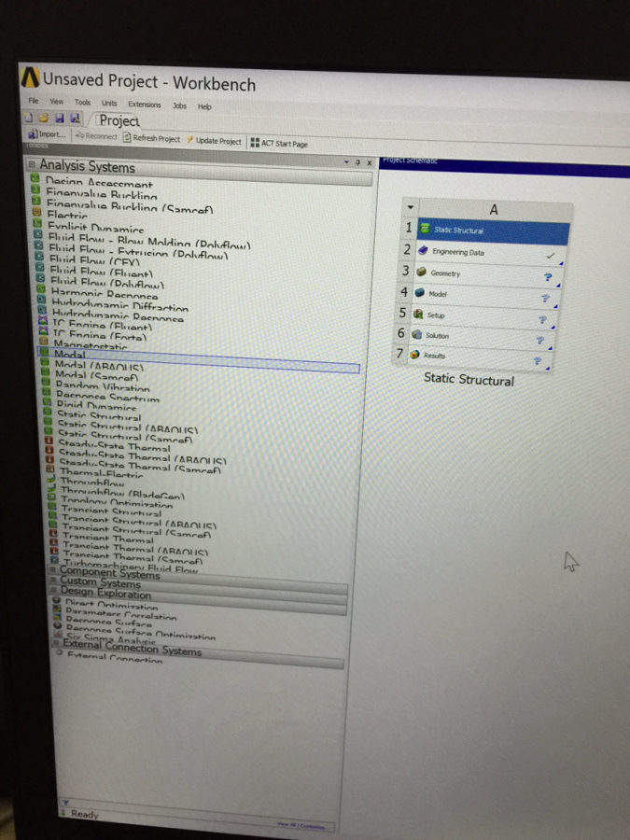Switch to the Project tab
The image size is (630, 840).
[119, 121]
